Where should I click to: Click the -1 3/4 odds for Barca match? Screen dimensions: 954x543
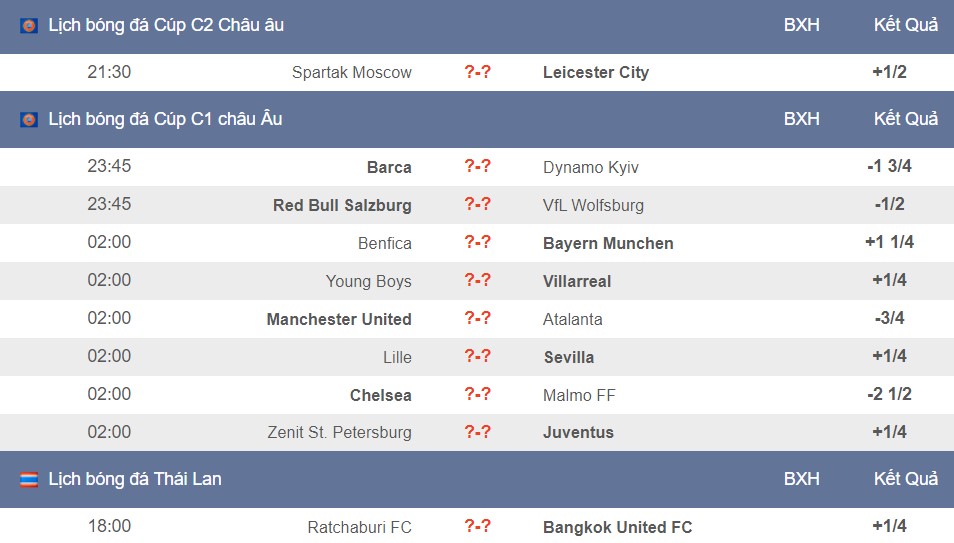889,166
